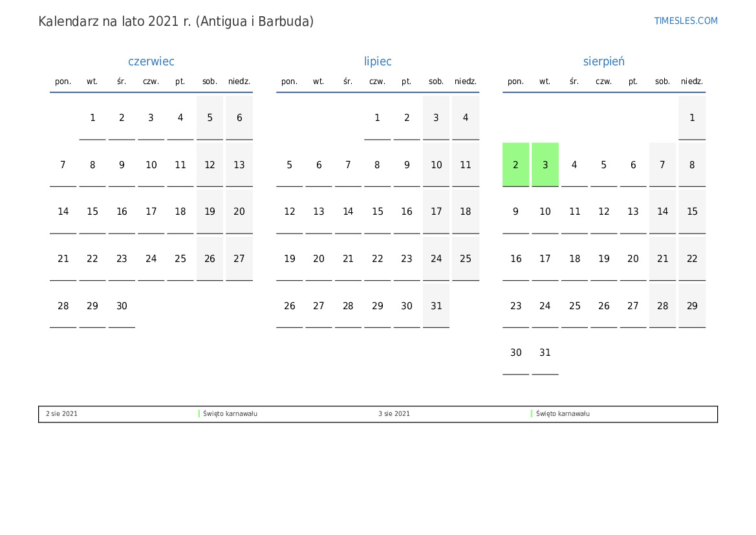The image size is (756, 535).
Task: Select July 4 Sunday cell
Action: (466, 118)
